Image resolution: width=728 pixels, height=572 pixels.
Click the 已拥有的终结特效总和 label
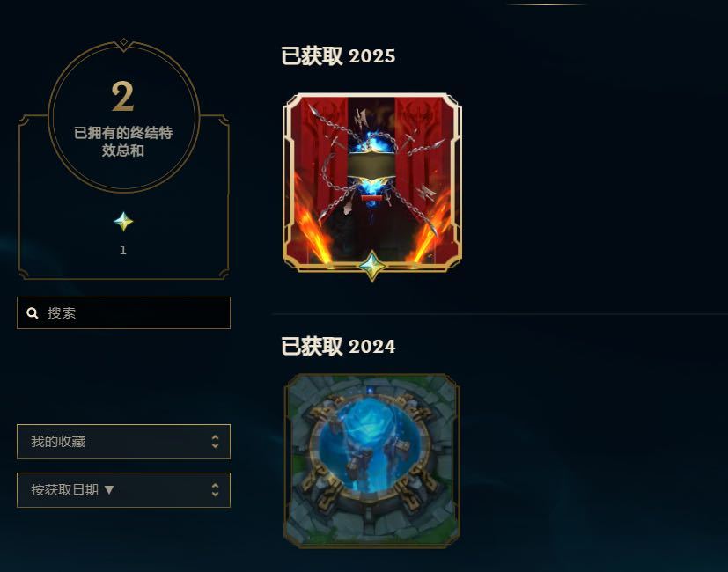point(123,142)
